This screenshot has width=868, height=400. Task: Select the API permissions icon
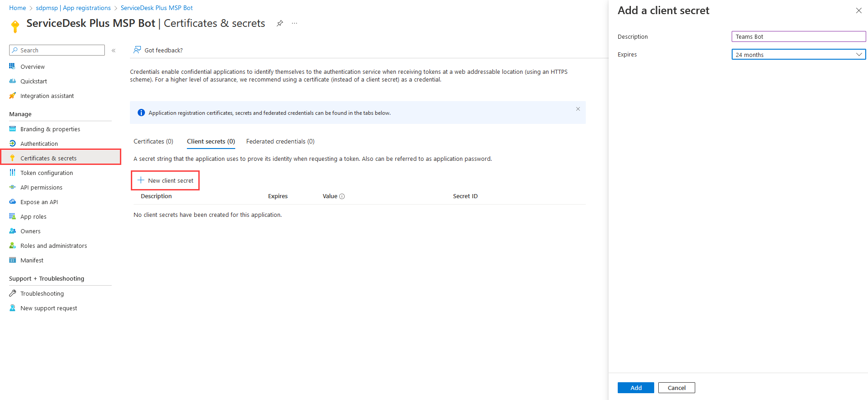pos(12,187)
